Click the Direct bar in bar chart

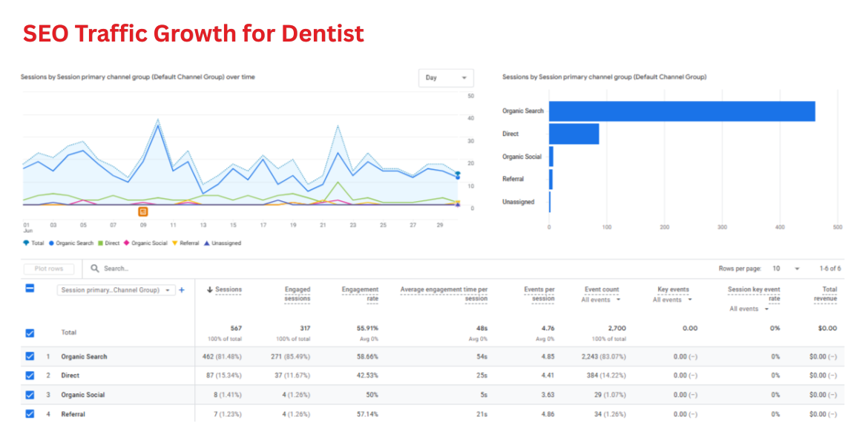[574, 134]
